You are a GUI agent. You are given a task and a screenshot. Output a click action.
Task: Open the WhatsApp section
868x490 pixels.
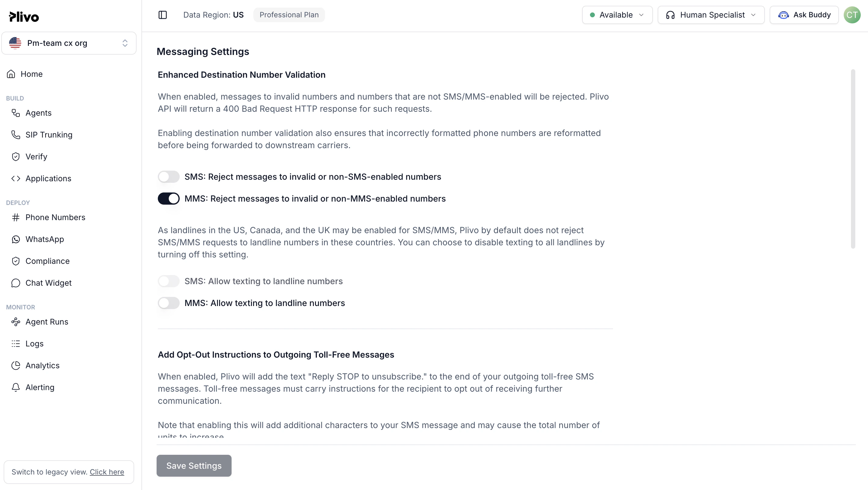(x=45, y=239)
